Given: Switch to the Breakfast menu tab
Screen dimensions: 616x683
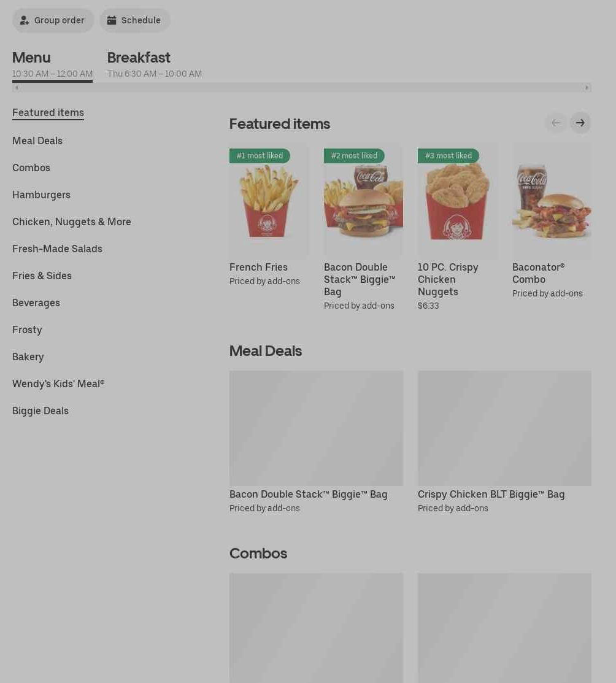Looking at the screenshot, I should point(154,64).
